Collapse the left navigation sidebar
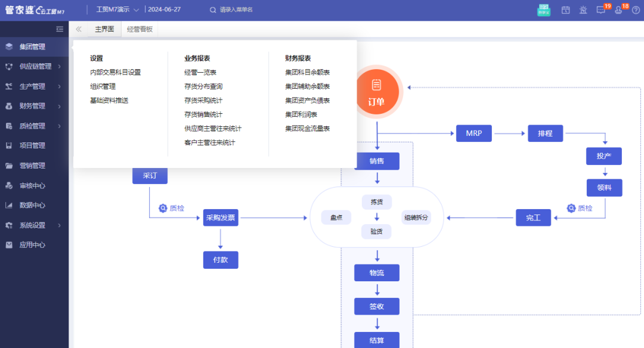644x348 pixels. (59, 29)
